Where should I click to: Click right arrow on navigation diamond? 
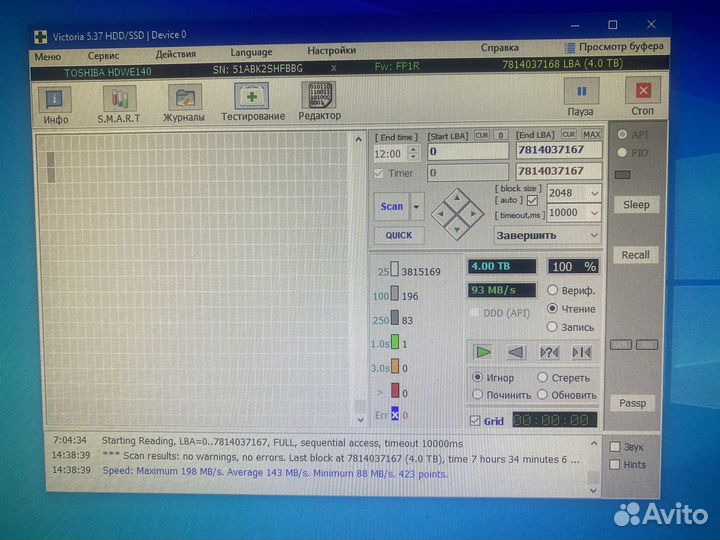473,214
